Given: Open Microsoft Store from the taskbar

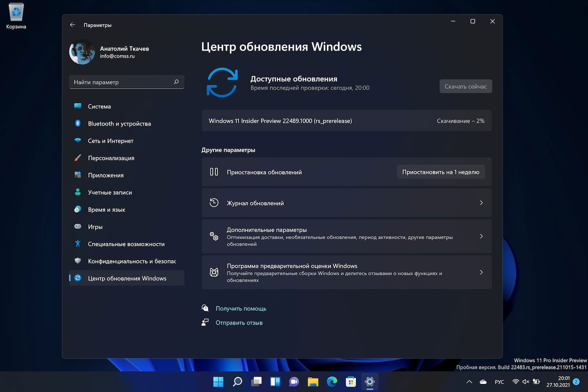Looking at the screenshot, I should [350, 381].
